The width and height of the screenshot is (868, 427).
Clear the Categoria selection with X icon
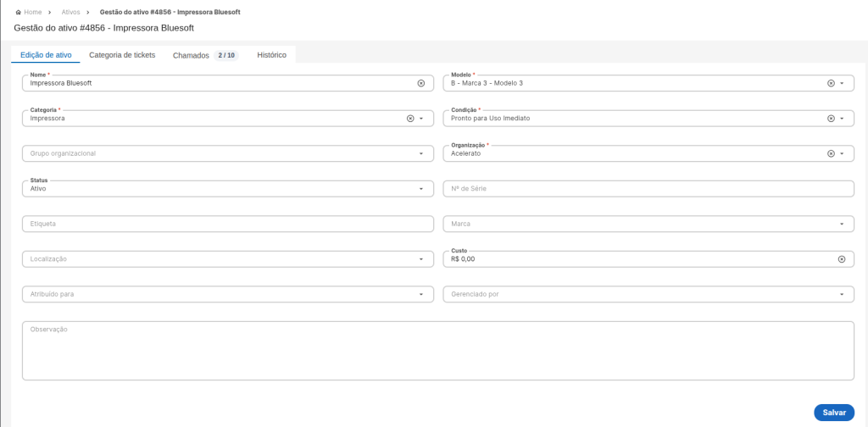click(x=410, y=119)
